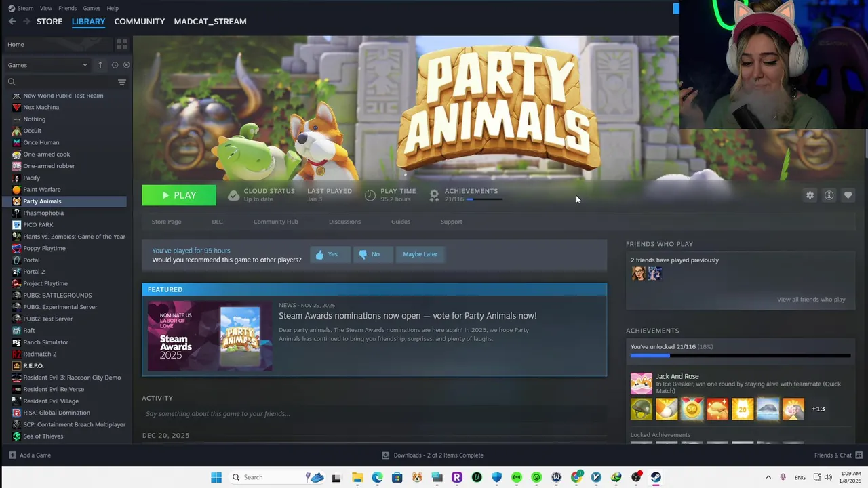Click the upward arrow sort icon
This screenshot has width=868, height=488.
pos(100,65)
